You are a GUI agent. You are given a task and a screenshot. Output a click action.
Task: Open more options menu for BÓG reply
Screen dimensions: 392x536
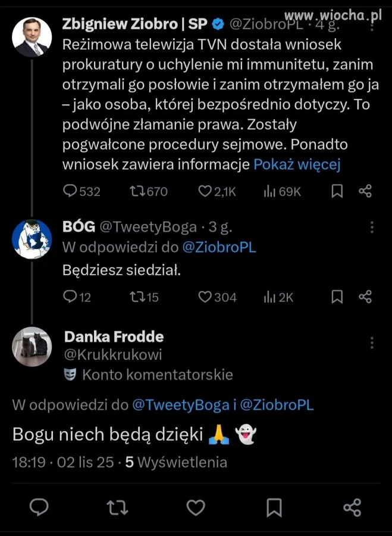372,227
